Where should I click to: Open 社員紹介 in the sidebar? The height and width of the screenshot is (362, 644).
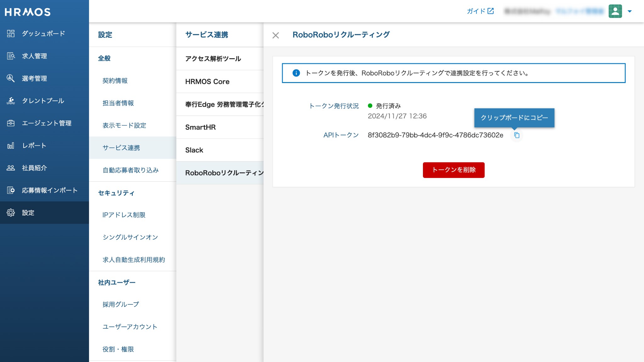pyautogui.click(x=44, y=168)
